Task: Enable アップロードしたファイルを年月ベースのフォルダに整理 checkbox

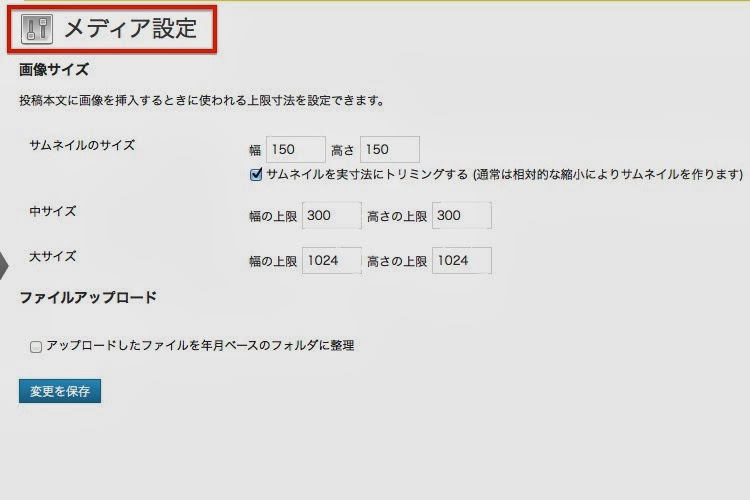Action: pos(36,346)
